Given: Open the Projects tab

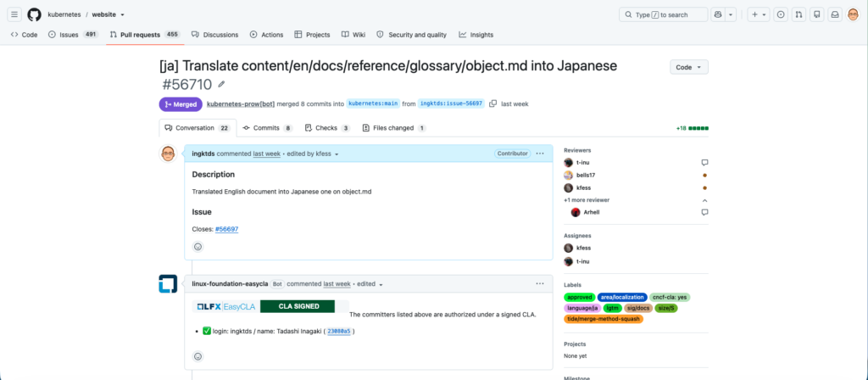Looking at the screenshot, I should pyautogui.click(x=312, y=34).
